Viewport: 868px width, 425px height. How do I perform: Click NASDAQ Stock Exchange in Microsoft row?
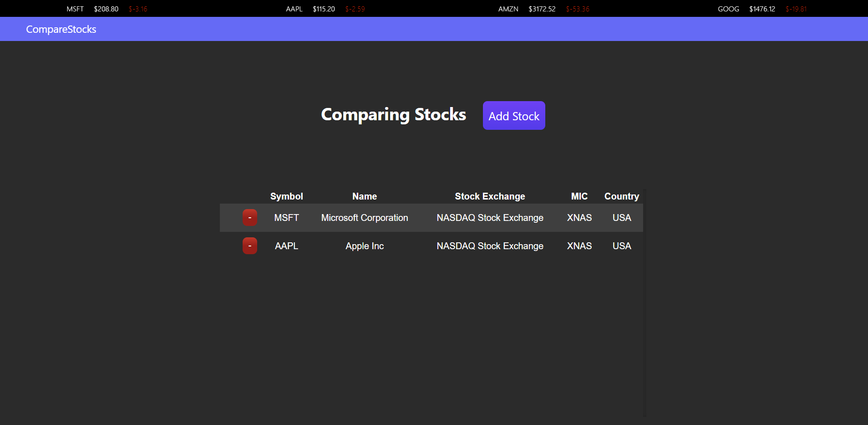[x=490, y=218]
